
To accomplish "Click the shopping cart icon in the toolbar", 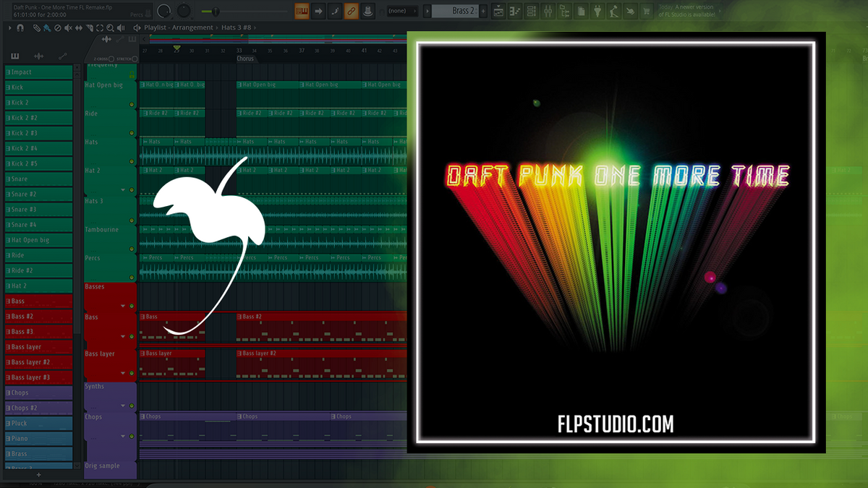I will pyautogui.click(x=647, y=11).
